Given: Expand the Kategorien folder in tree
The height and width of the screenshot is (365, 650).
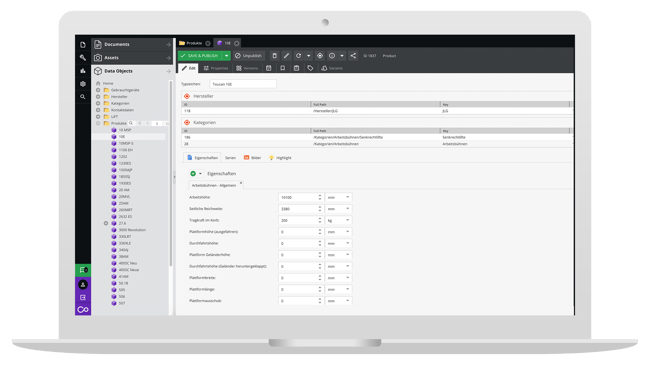Looking at the screenshot, I should (98, 103).
